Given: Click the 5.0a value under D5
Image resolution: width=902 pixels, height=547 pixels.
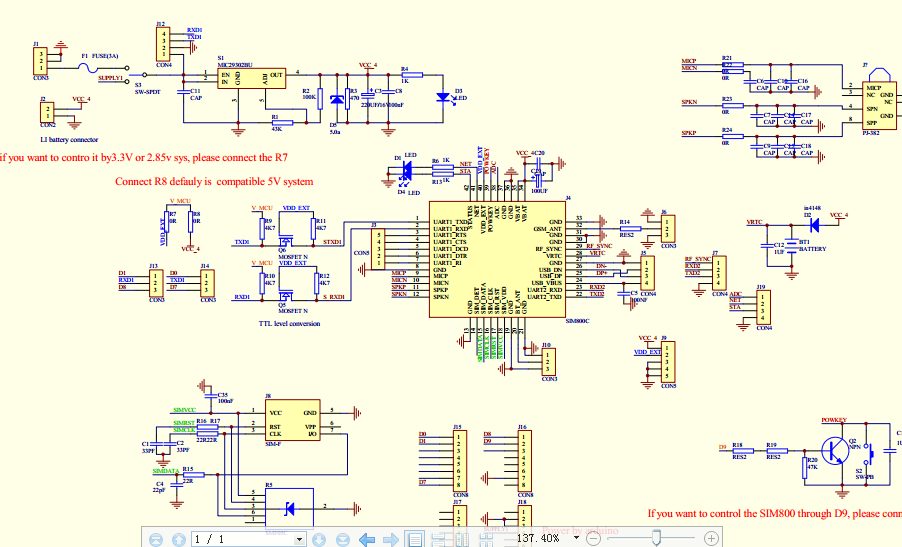Looking at the screenshot, I should pos(334,132).
